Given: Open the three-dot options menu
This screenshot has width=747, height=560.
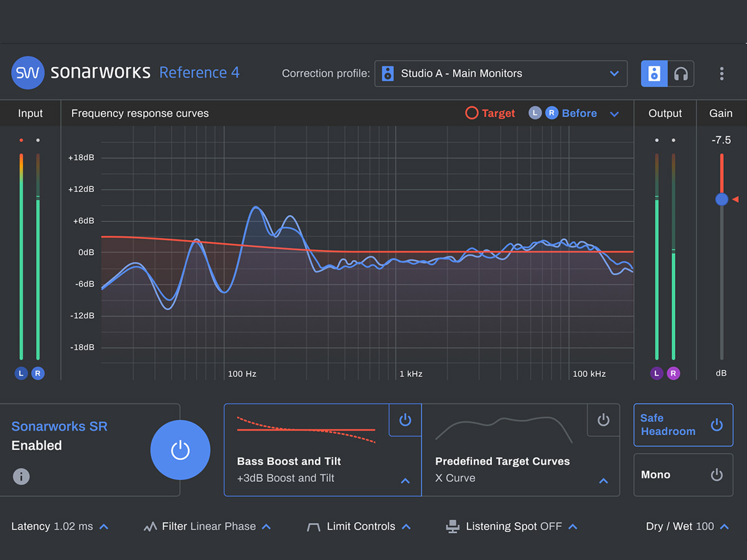Looking at the screenshot, I should [721, 73].
